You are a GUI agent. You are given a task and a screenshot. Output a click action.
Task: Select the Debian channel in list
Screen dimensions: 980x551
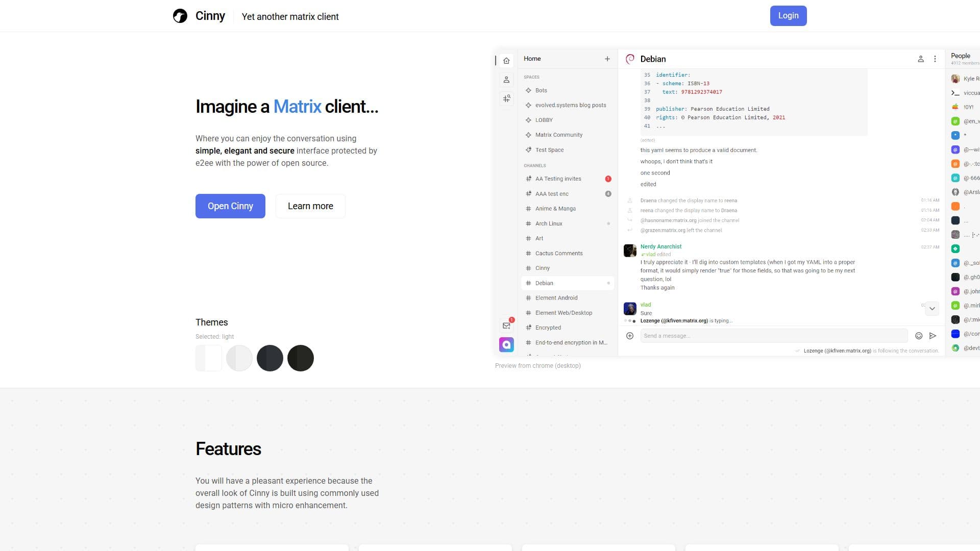click(x=568, y=283)
